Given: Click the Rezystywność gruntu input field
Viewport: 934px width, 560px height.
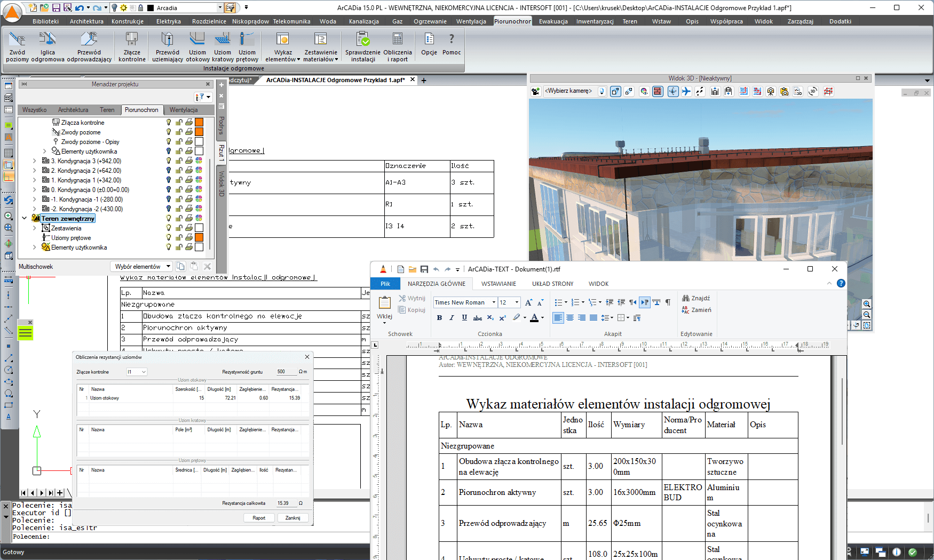Looking at the screenshot, I should [286, 372].
